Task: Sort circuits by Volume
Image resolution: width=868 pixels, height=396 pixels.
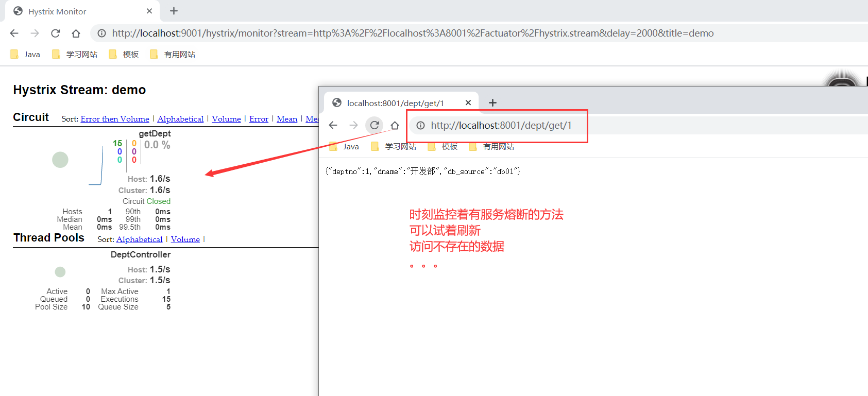Action: click(226, 119)
